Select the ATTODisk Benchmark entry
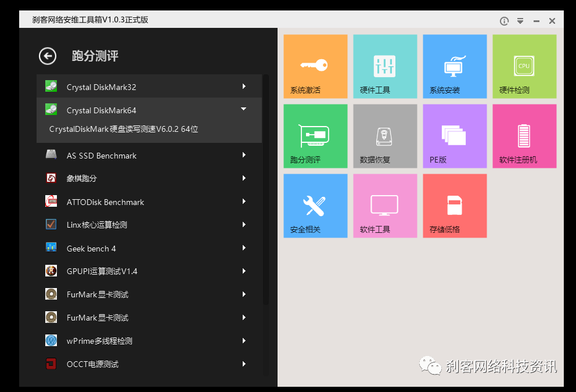This screenshot has height=392, width=576. pyautogui.click(x=149, y=202)
